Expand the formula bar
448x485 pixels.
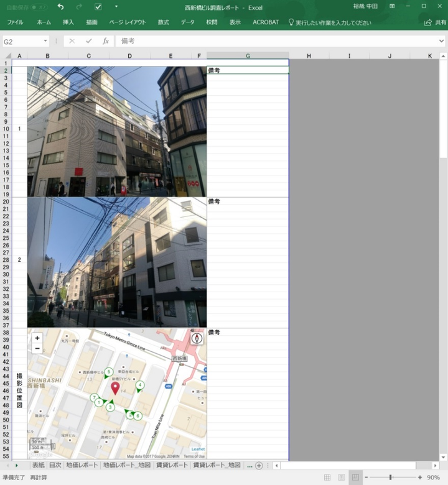coord(441,41)
